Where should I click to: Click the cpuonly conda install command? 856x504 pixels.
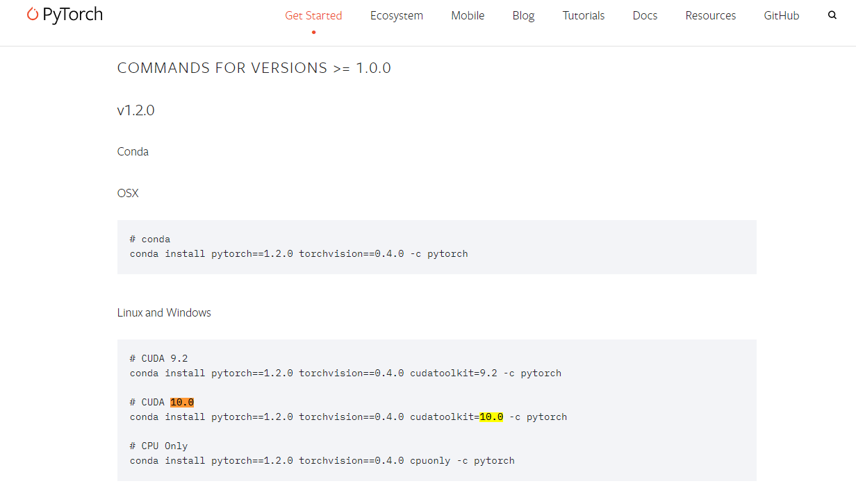click(322, 460)
